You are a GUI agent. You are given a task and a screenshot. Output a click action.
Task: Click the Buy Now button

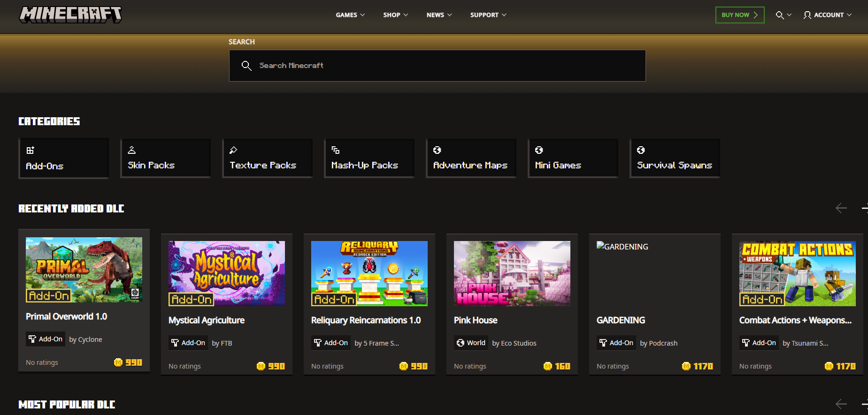coord(740,15)
